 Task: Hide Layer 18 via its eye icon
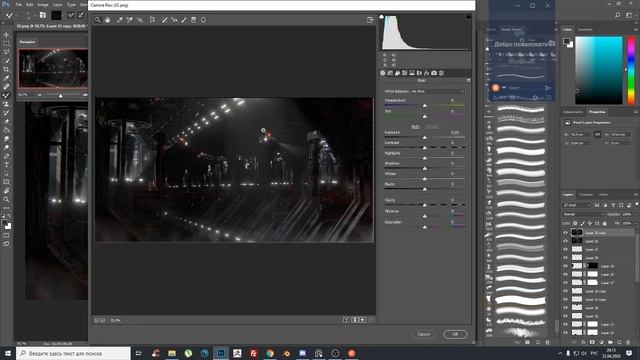[x=565, y=274]
